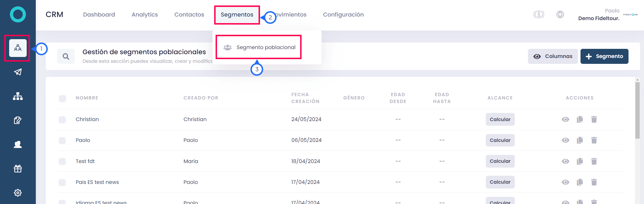Open the Columnas visibility dropdown
Screen dimensions: 644x204
coord(553,56)
